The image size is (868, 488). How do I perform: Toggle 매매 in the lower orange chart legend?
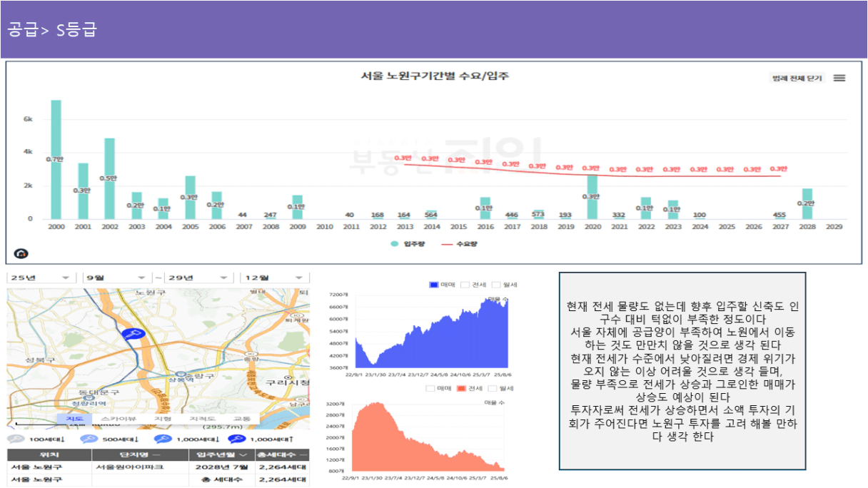click(x=439, y=388)
